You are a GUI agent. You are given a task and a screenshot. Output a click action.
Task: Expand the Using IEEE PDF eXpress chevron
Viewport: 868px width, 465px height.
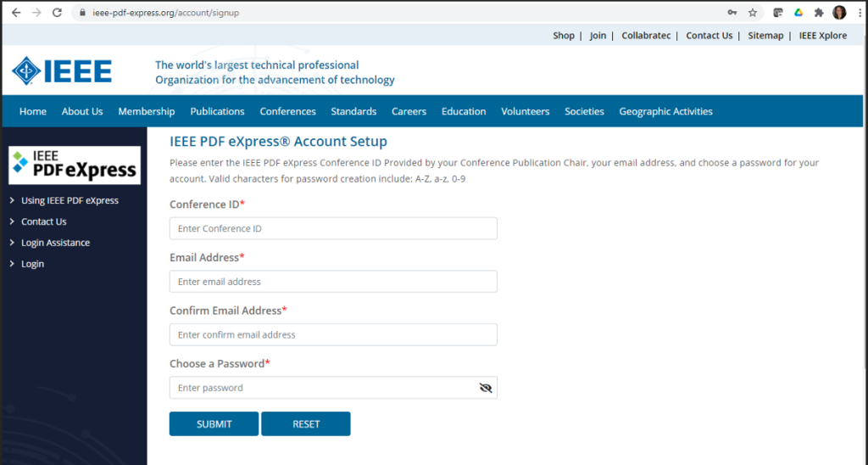[x=12, y=200]
